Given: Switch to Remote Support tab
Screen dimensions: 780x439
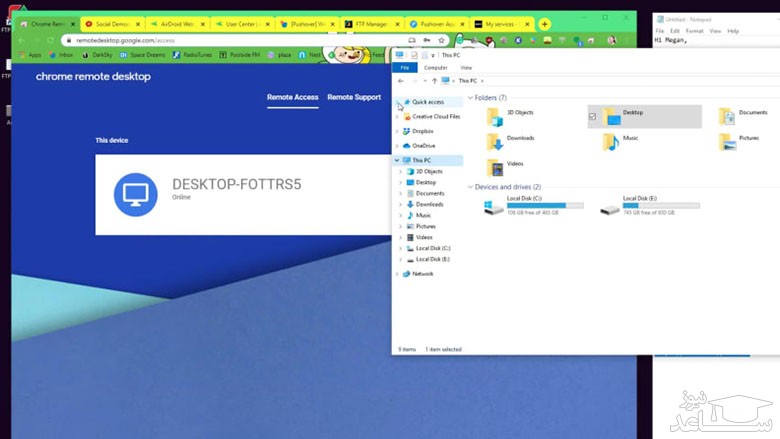Looking at the screenshot, I should (x=354, y=98).
